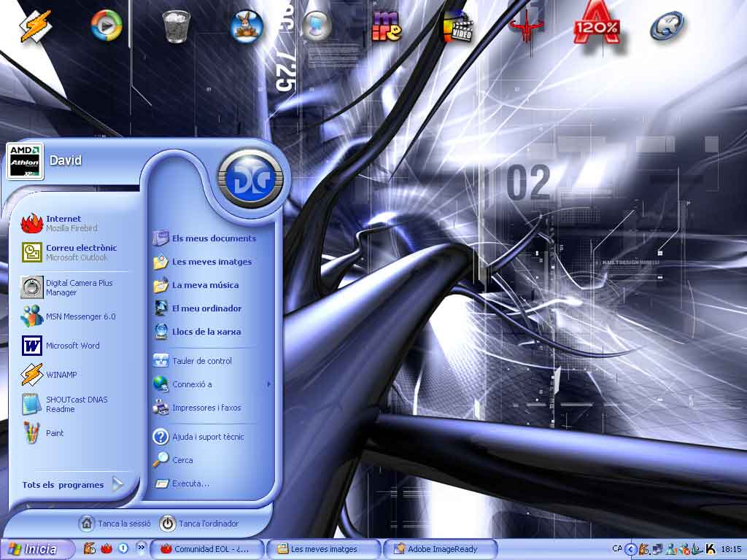Switch to Adobe ImageReady taskbar window

click(x=441, y=549)
